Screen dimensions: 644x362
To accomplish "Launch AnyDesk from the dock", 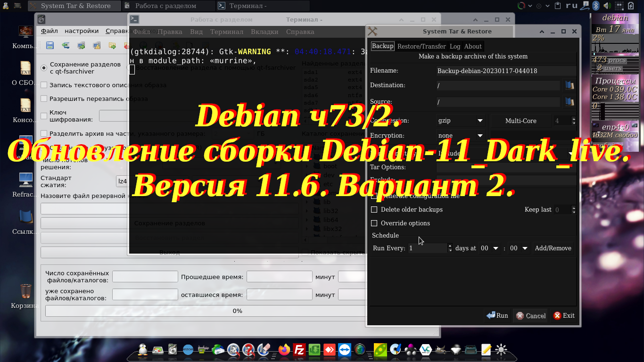I will (x=329, y=349).
